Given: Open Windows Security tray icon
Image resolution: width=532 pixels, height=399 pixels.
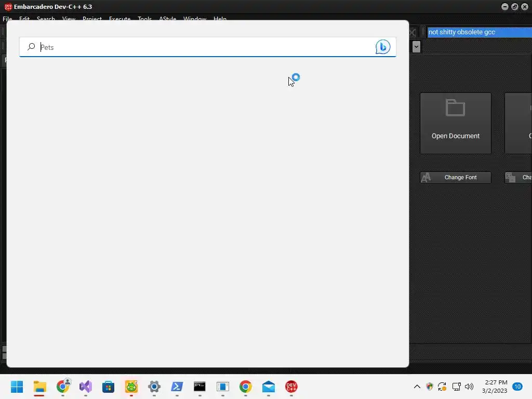Looking at the screenshot, I should click(x=430, y=387).
